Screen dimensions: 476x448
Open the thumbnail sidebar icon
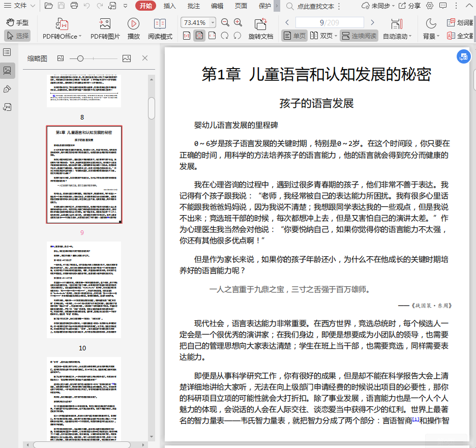coord(7,70)
